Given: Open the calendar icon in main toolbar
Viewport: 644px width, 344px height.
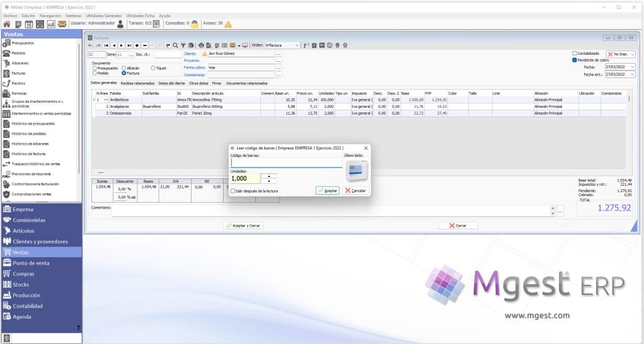Looking at the screenshot, I should 29,24.
